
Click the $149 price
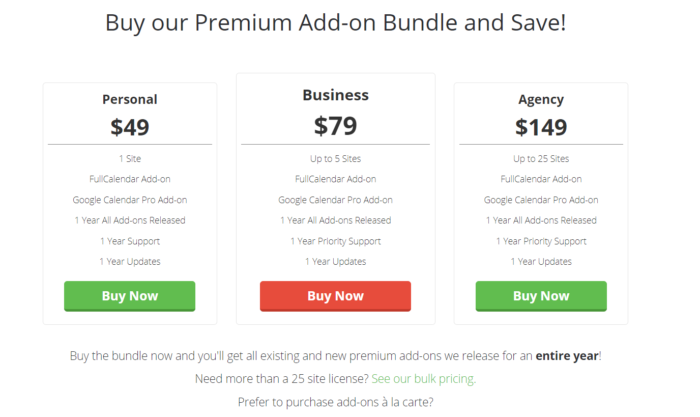(x=541, y=127)
